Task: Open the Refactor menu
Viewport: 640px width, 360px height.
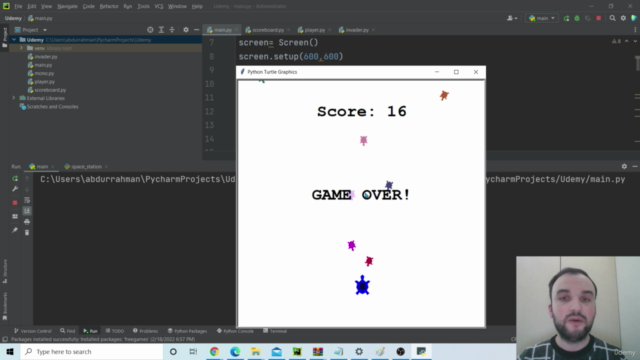Action: (109, 6)
